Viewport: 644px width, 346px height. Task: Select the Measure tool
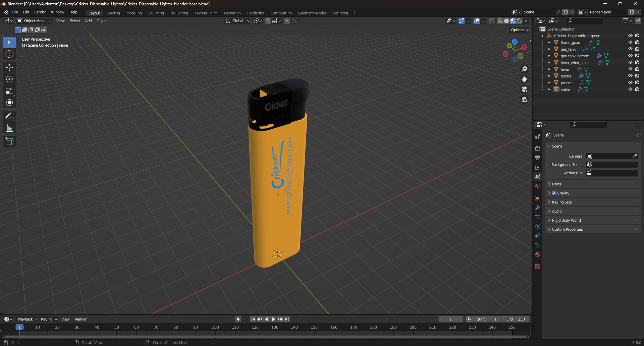click(x=9, y=128)
